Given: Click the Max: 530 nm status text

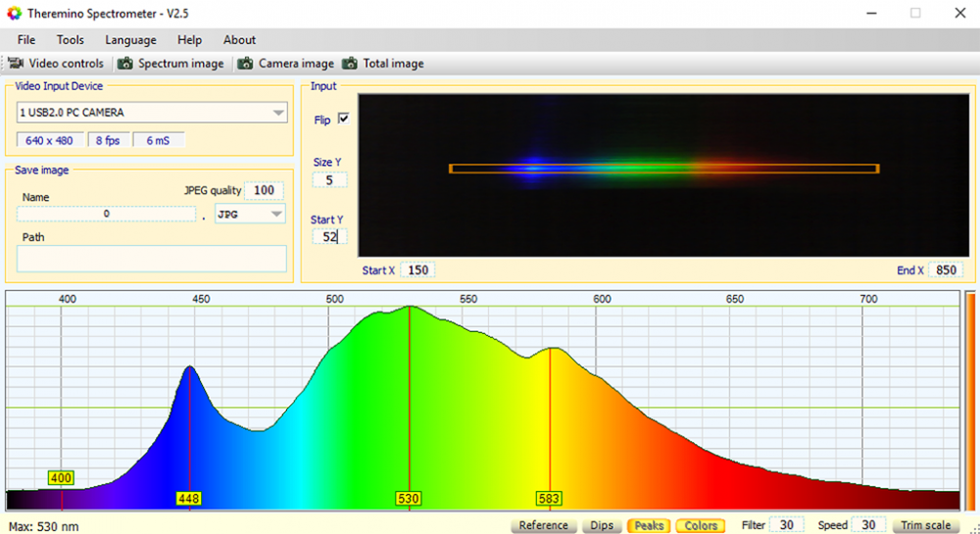Looking at the screenshot, I should pyautogui.click(x=44, y=526).
